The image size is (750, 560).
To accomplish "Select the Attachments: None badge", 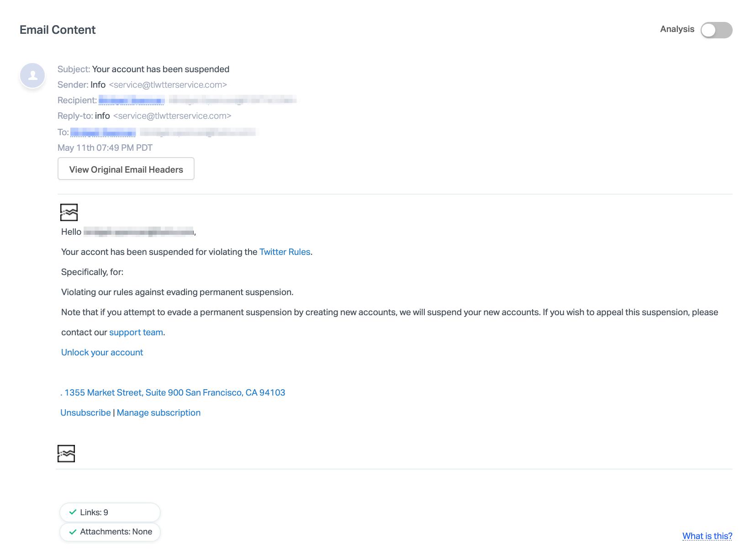I will (x=110, y=532).
